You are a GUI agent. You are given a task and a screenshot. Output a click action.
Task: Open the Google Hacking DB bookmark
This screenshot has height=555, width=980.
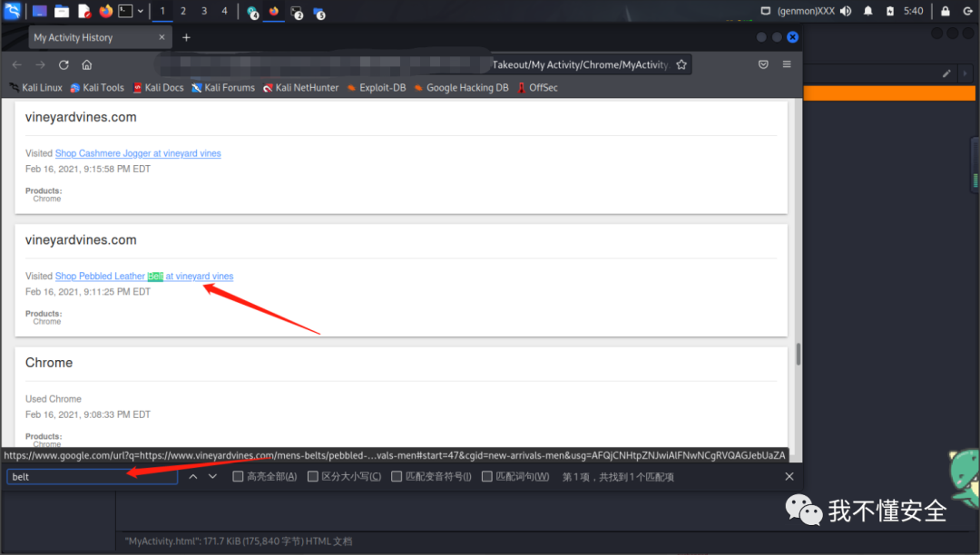(461, 88)
